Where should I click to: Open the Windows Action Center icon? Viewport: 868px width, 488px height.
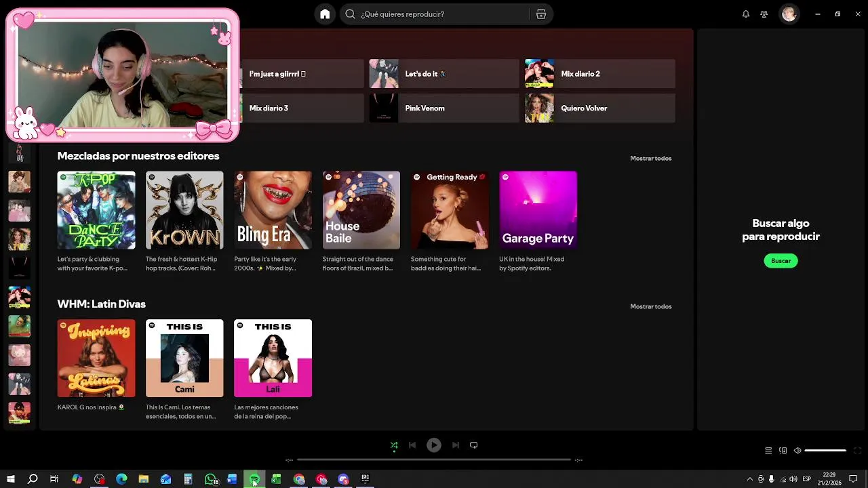click(x=853, y=479)
